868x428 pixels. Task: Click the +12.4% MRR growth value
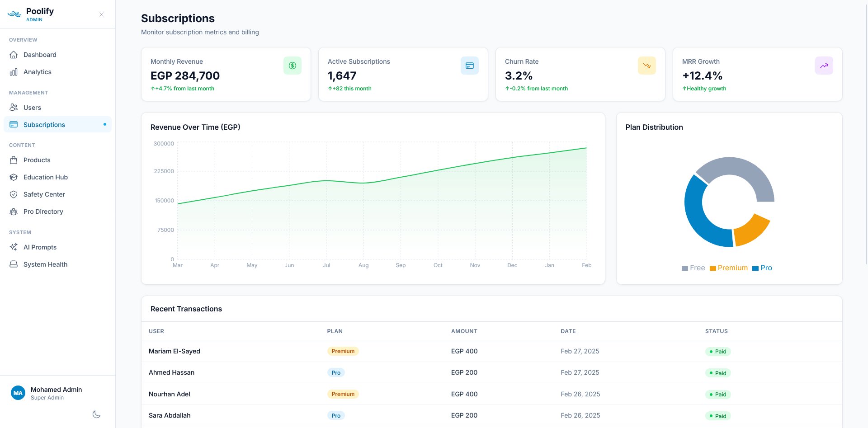702,75
